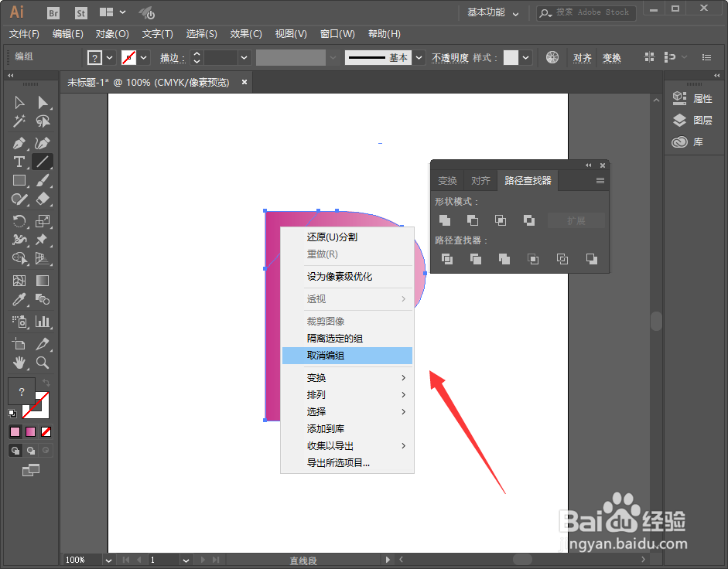This screenshot has height=569, width=728.
Task: Open 库 panel
Action: point(687,142)
